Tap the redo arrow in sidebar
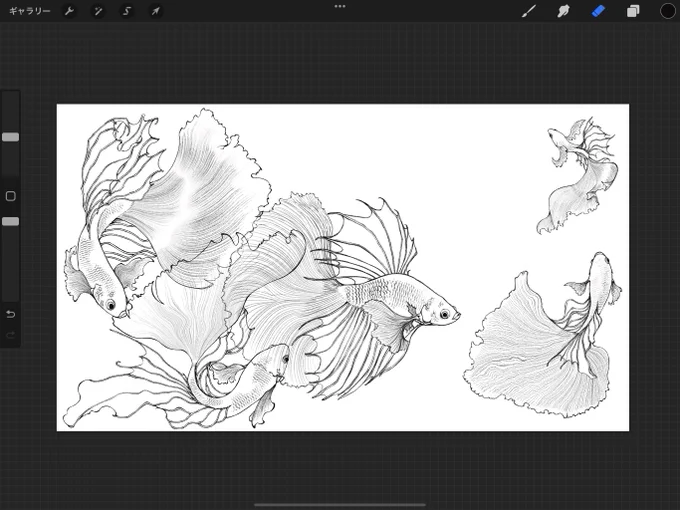The image size is (680, 510). pos(10,335)
